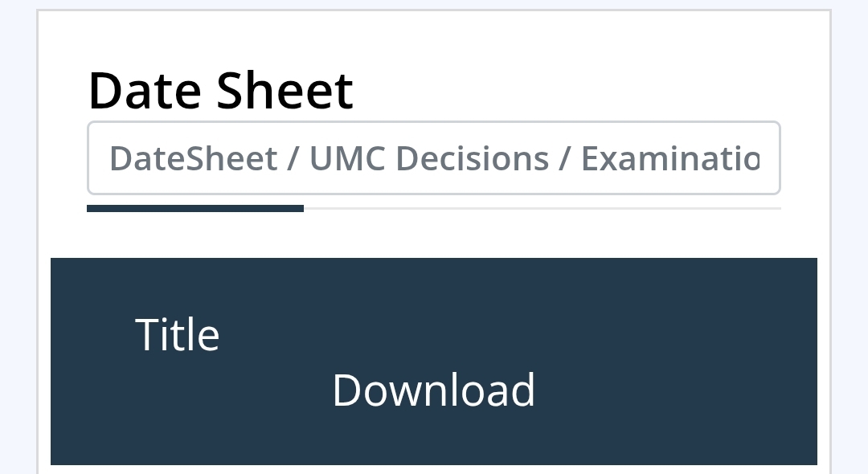Click the "Download" column header
Image resolution: width=868 pixels, height=474 pixels.
[x=433, y=390]
